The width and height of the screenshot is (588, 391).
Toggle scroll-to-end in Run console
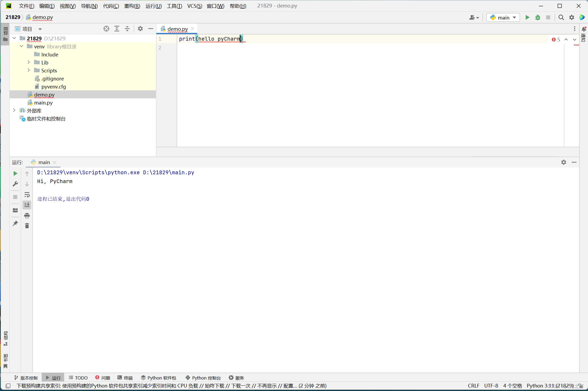(27, 205)
